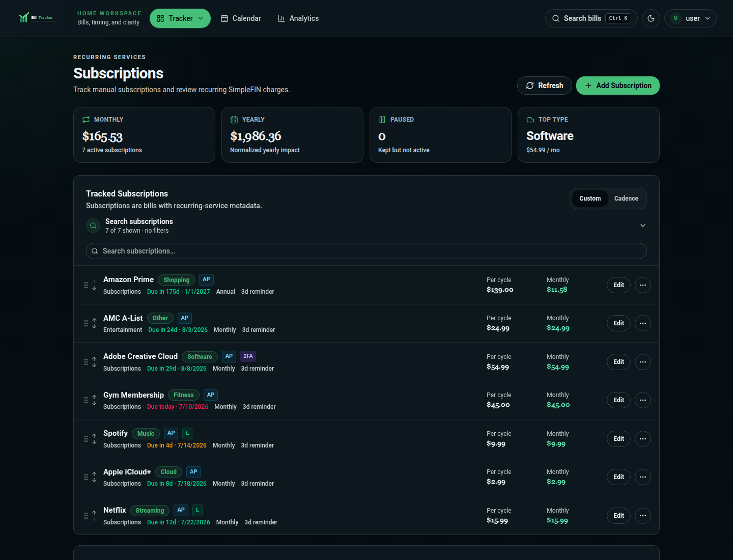Edit the AMC A-List subscription
This screenshot has height=560, width=733.
point(619,323)
